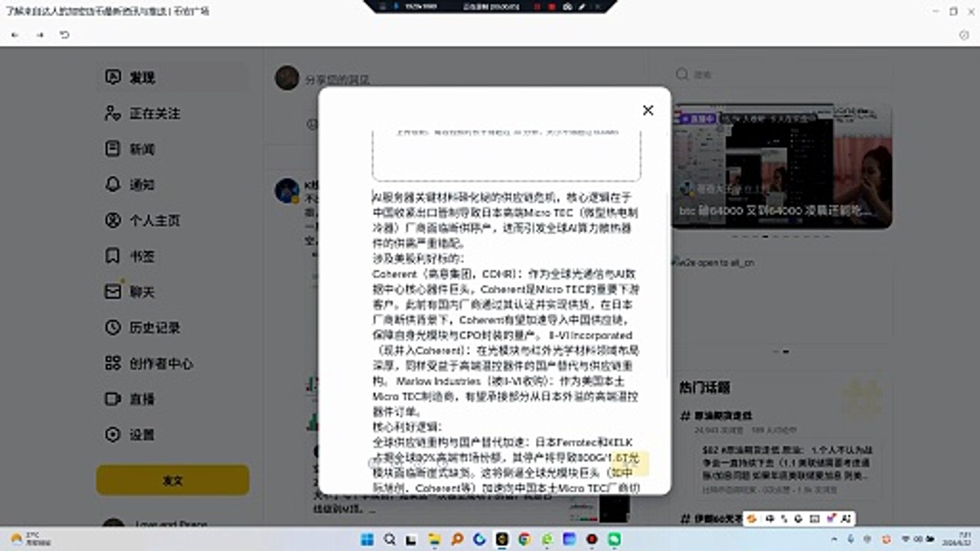The image size is (980, 551).
Task: Click the 历史记录 clock icon
Action: click(x=113, y=328)
